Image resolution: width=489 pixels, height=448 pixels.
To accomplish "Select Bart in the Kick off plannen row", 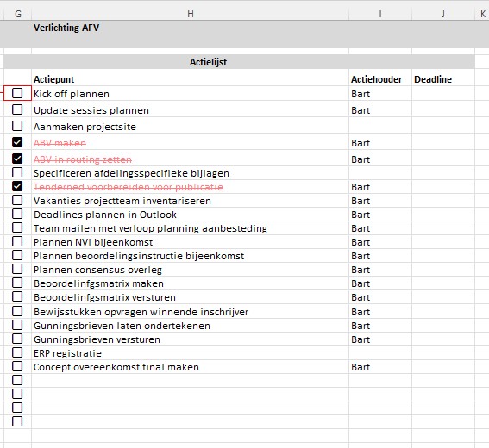I will (x=380, y=93).
